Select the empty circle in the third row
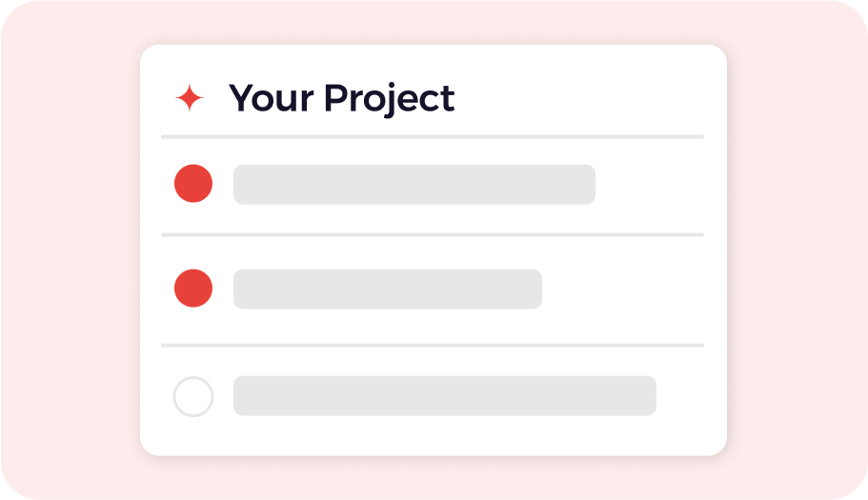The height and width of the screenshot is (500, 868). 193,396
